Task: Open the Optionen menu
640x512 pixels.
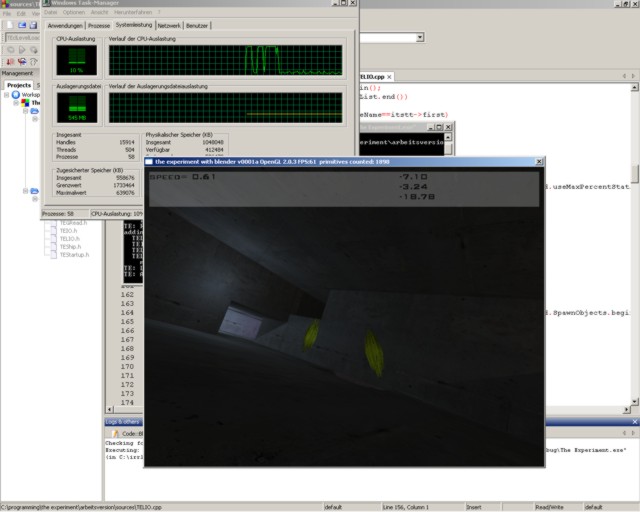Action: 72,12
